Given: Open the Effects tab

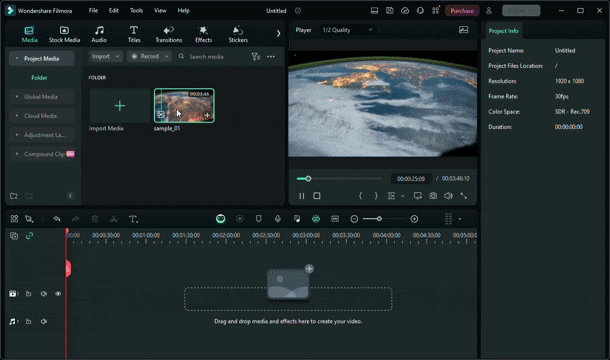Looking at the screenshot, I should pos(203,34).
